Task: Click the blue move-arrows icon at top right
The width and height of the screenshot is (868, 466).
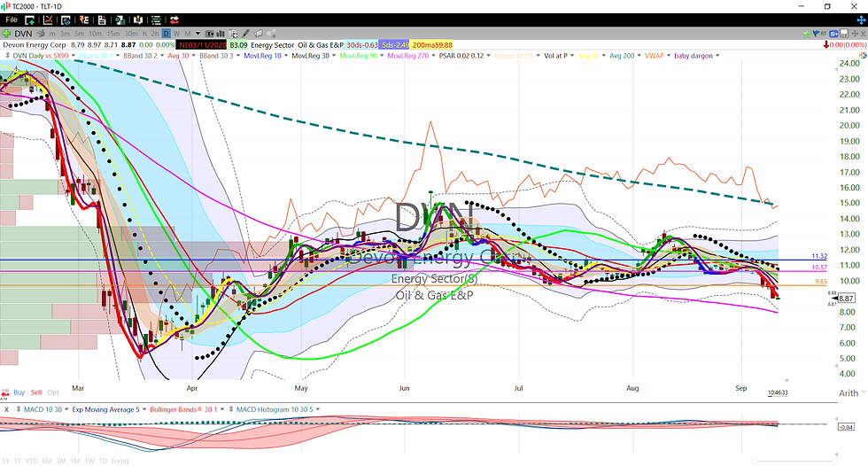Action: pyautogui.click(x=862, y=19)
